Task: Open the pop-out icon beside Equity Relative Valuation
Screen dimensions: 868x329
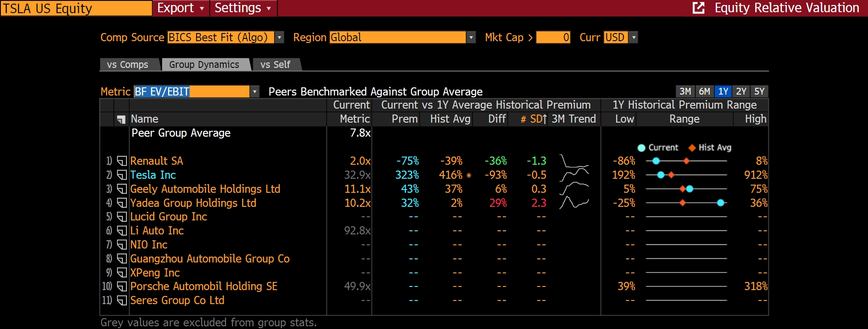Action: pyautogui.click(x=699, y=8)
